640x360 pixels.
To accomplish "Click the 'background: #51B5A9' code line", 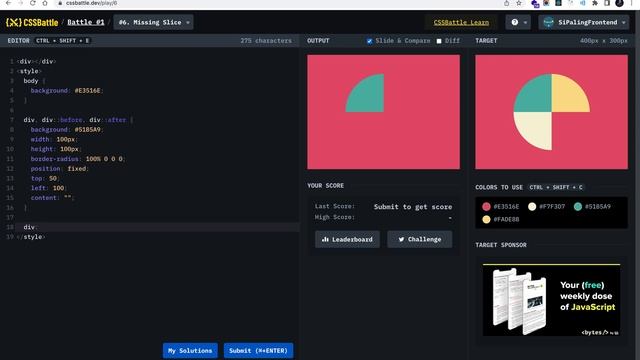I will tap(67, 130).
